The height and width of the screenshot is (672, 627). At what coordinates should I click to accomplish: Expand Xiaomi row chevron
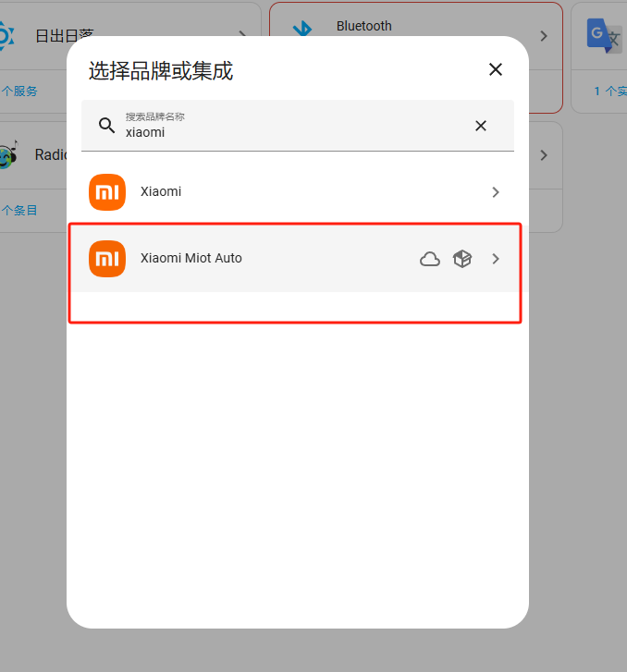pyautogui.click(x=496, y=192)
